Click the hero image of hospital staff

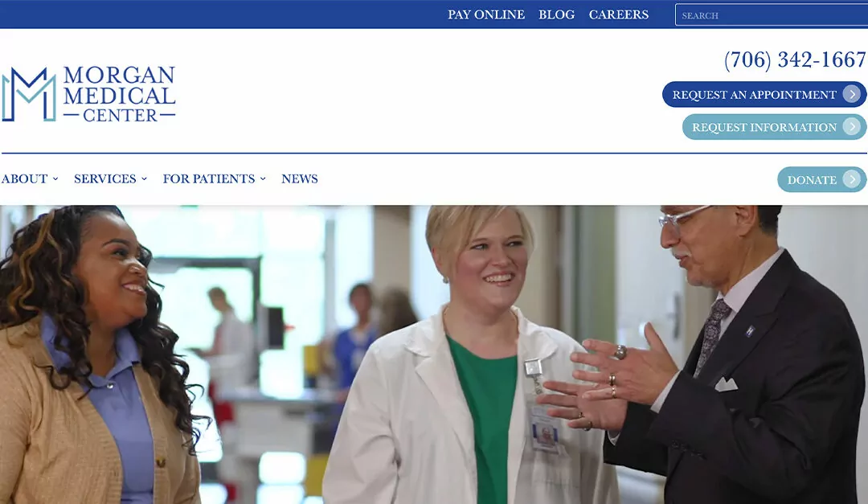point(434,354)
